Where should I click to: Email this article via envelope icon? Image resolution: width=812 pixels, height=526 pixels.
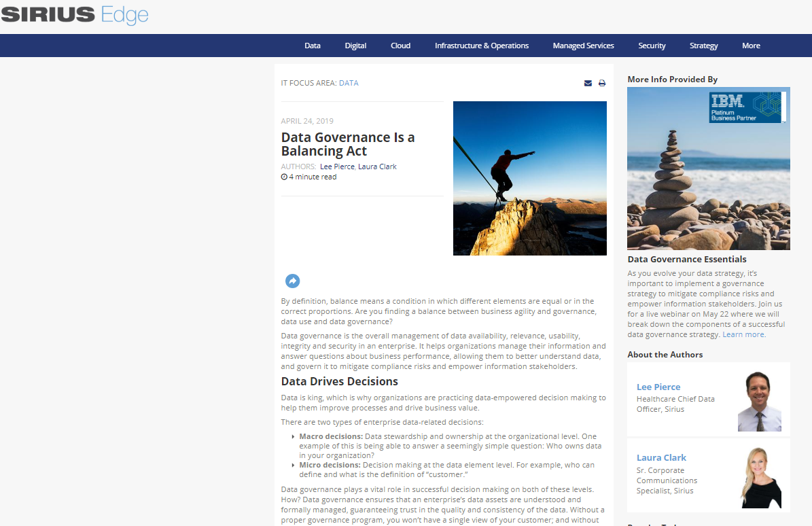[x=588, y=84]
